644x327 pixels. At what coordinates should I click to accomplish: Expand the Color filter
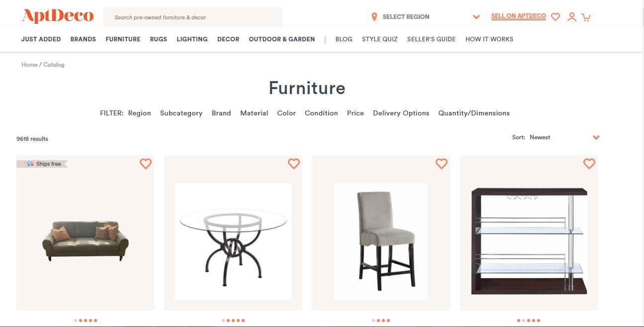(x=286, y=113)
